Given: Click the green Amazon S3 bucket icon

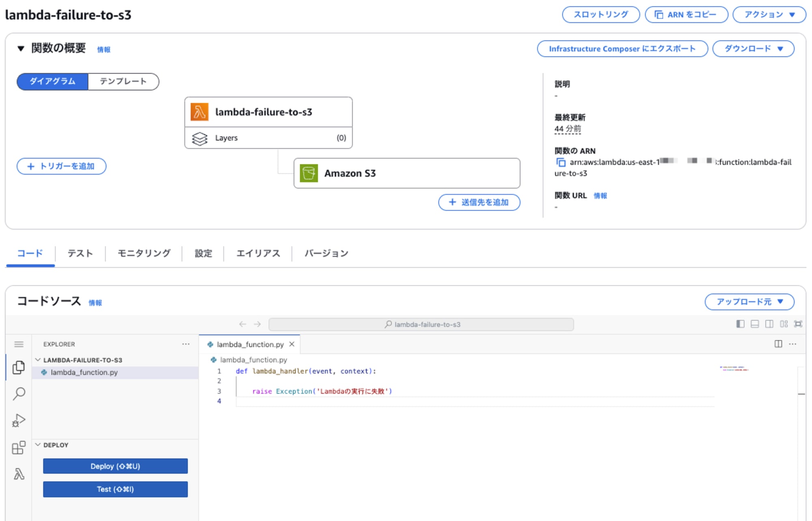Looking at the screenshot, I should coord(309,173).
